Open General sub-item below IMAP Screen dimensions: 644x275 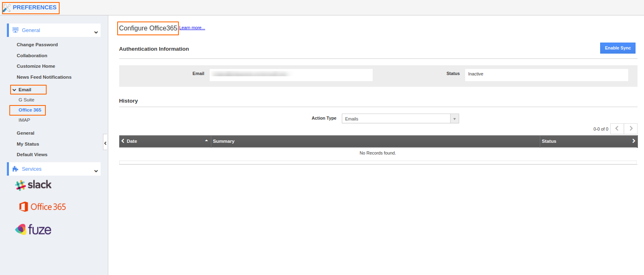click(x=26, y=133)
